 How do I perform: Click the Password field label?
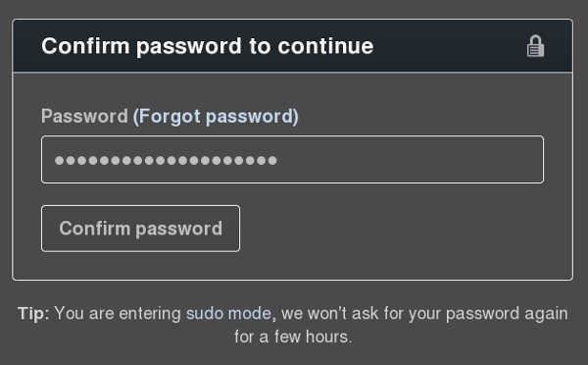point(84,116)
